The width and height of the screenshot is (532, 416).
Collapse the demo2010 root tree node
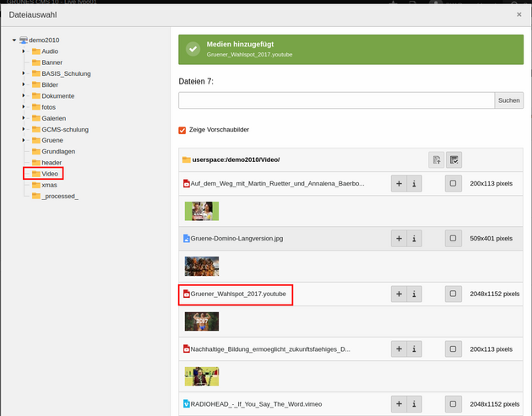coord(14,40)
